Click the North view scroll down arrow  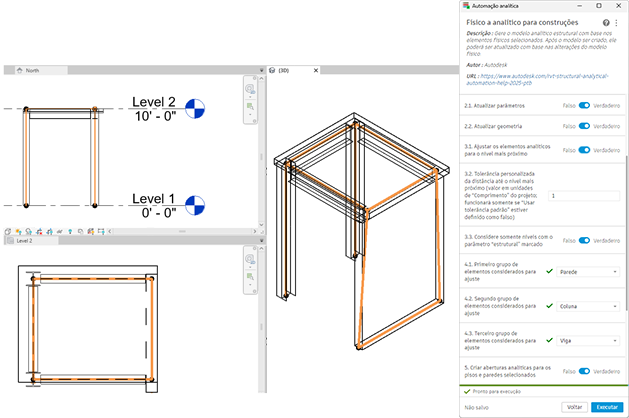(262, 225)
